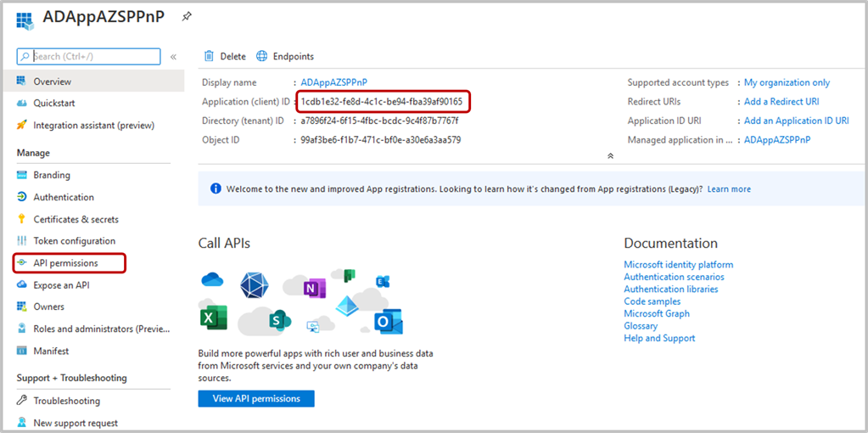Click the Overview grid icon
This screenshot has width=868, height=433.
click(x=22, y=81)
